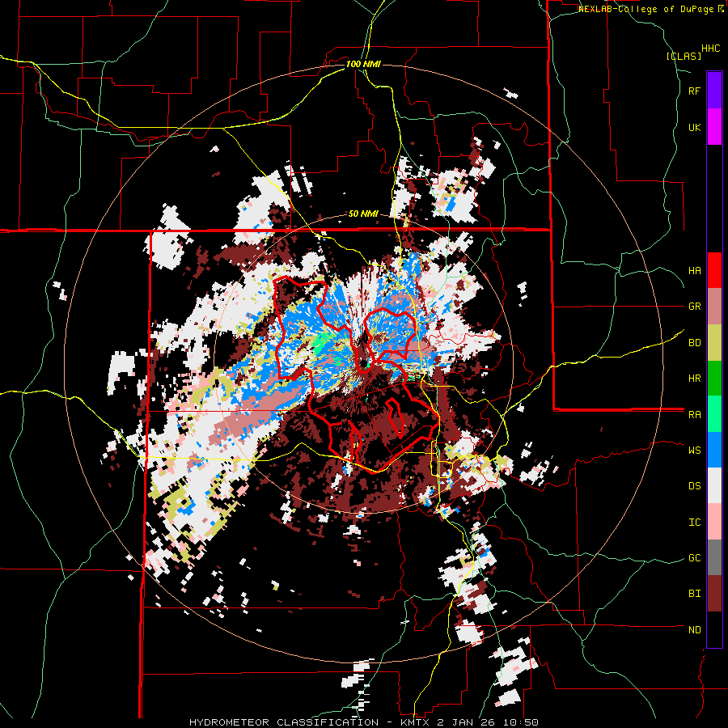Image resolution: width=728 pixels, height=728 pixels.
Task: Click the 50 NMI range ring label
Action: [x=363, y=214]
